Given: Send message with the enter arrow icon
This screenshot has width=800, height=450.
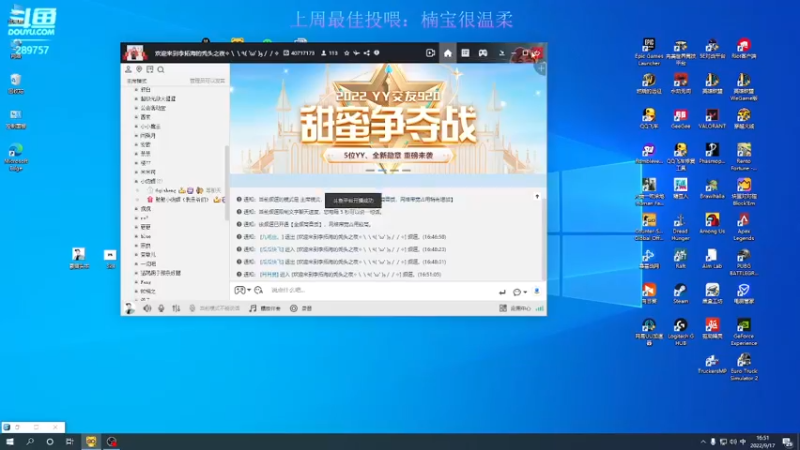Looking at the screenshot, I should coord(502,292).
